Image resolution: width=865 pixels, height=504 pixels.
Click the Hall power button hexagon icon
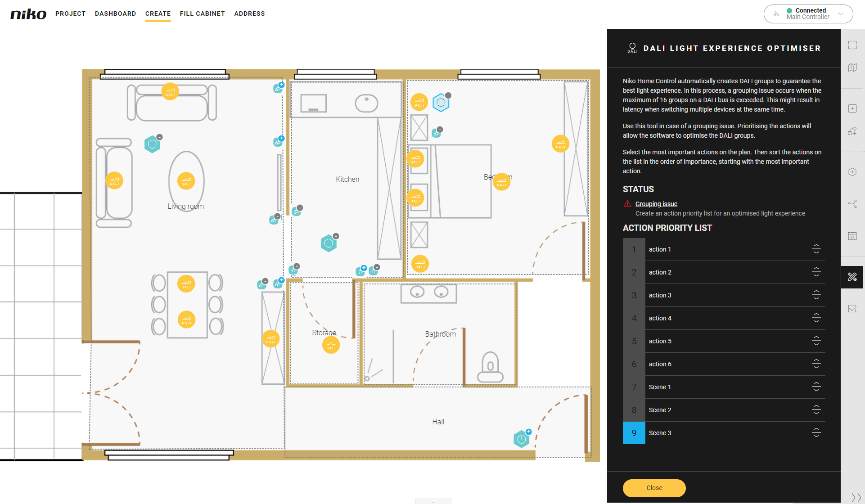(x=521, y=439)
